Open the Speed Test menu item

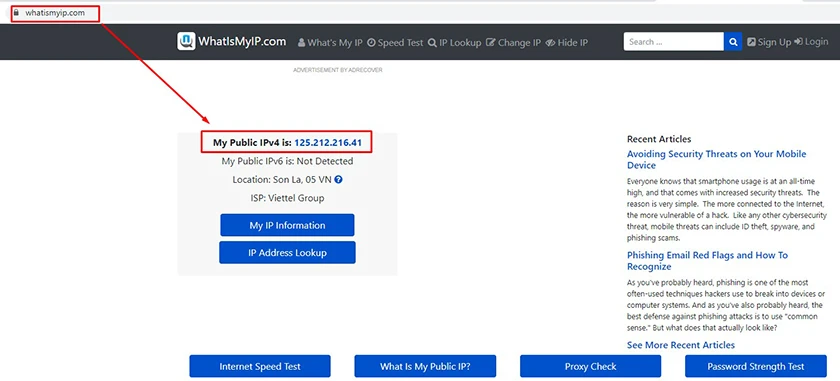click(x=395, y=42)
